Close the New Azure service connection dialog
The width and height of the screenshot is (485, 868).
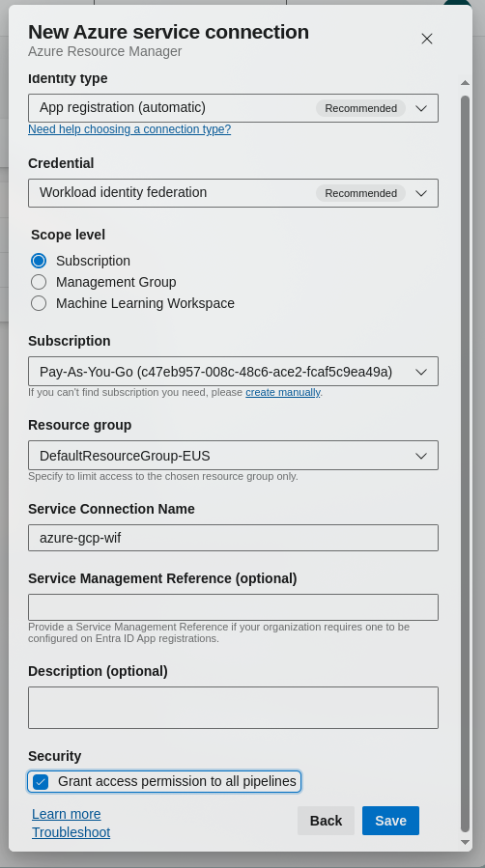pyautogui.click(x=426, y=39)
